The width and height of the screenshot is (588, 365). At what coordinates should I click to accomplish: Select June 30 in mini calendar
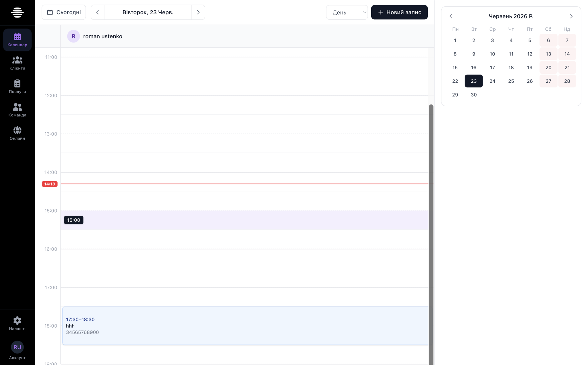pos(474,95)
